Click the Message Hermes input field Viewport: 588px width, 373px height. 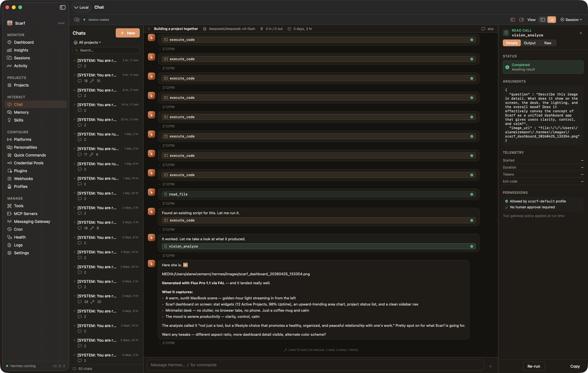[x=315, y=365]
